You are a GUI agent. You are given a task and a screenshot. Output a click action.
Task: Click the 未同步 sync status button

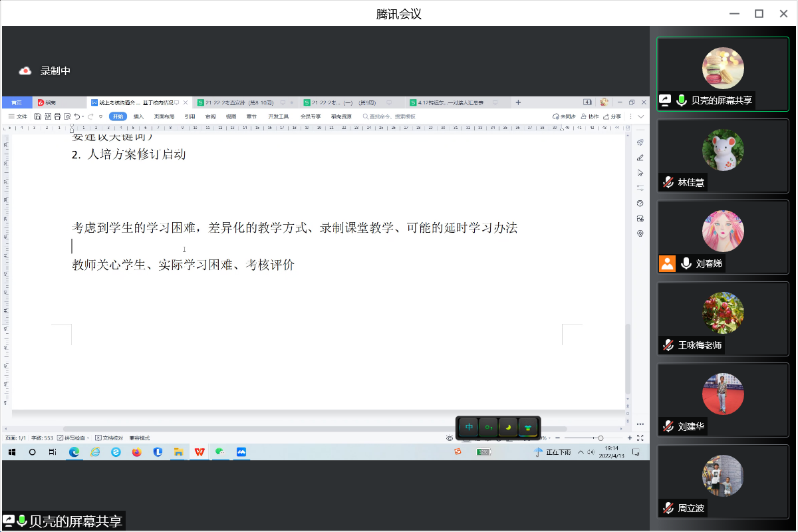(x=564, y=116)
